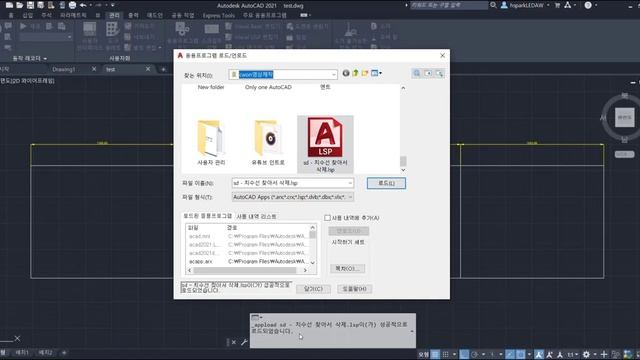
Task: Open the signed-in user account dropdown
Action: 548,5
